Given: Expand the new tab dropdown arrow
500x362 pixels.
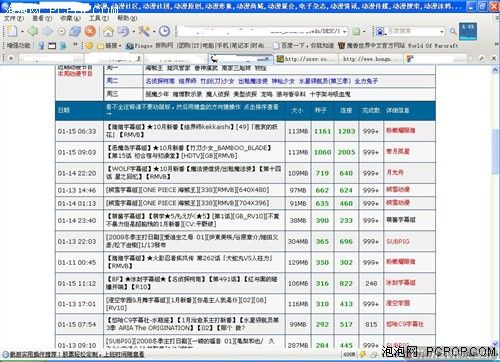Looking at the screenshot, I should pos(22,32).
